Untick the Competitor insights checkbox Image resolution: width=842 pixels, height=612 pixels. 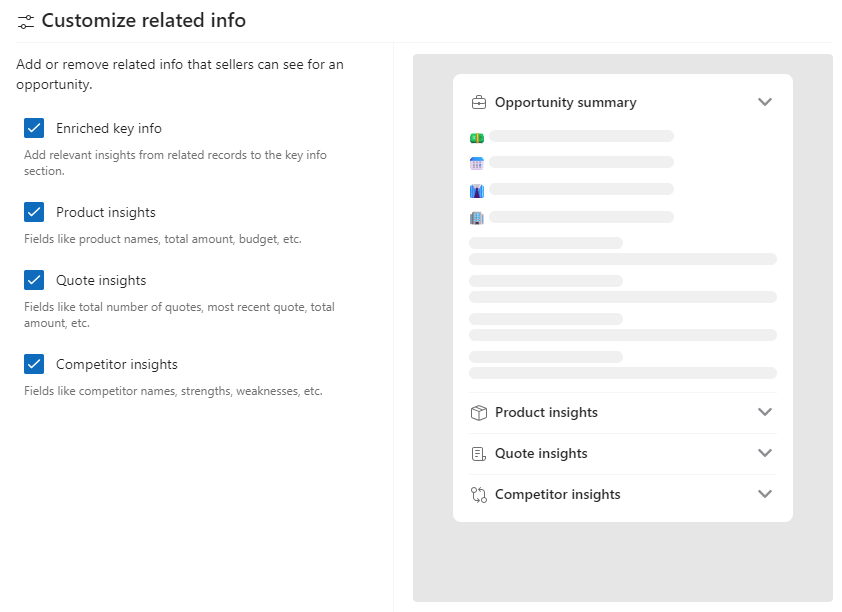tap(34, 364)
